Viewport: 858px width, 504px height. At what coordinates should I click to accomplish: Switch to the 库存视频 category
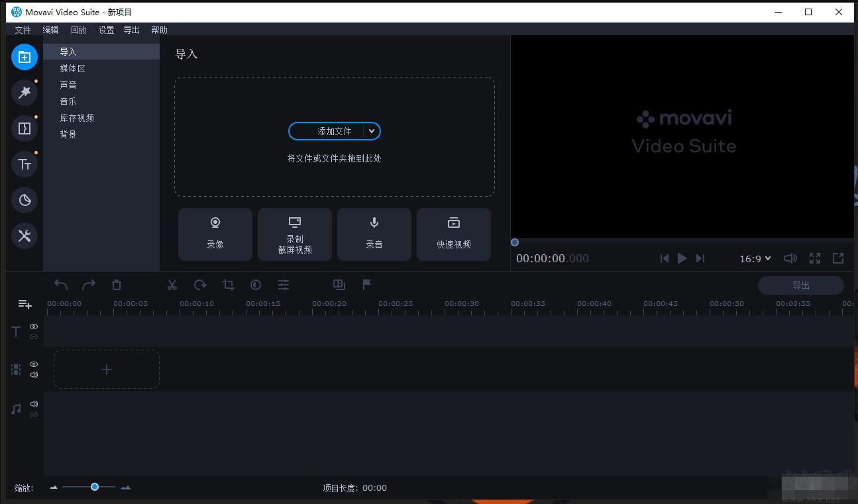(x=77, y=117)
